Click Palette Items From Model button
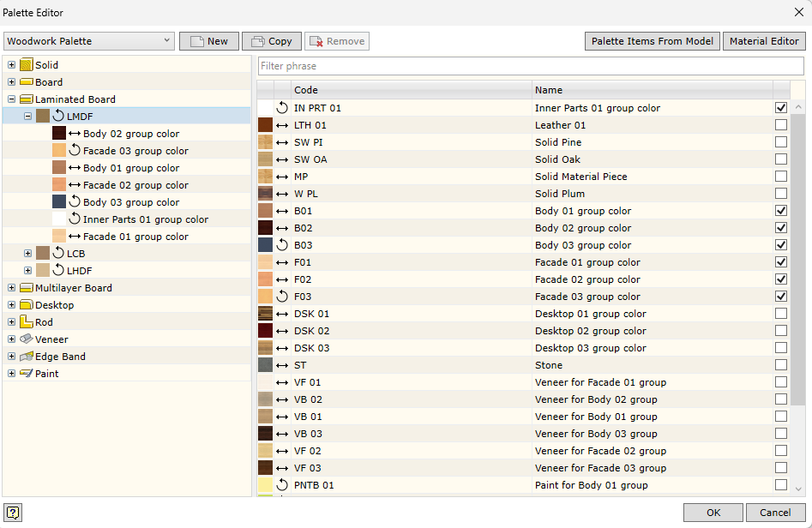The image size is (812, 528). [x=652, y=41]
